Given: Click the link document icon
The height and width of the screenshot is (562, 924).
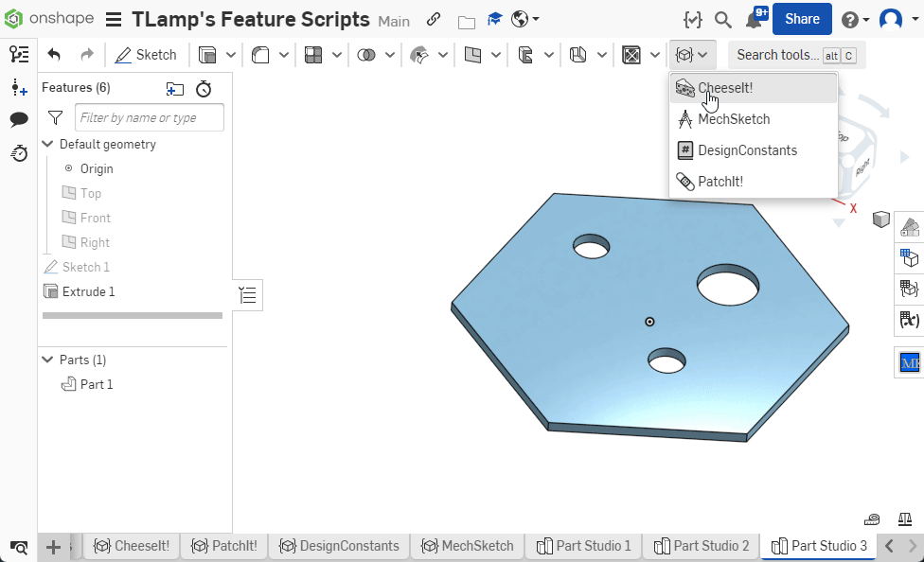Looking at the screenshot, I should point(434,20).
